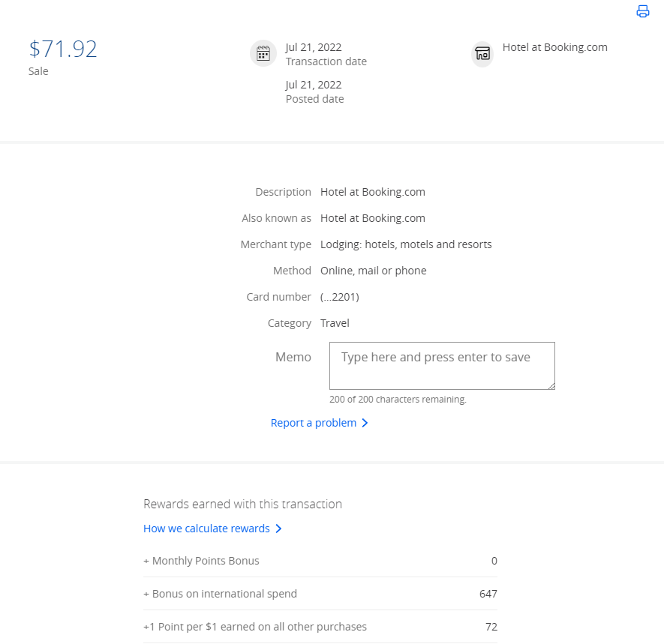Screen dimensions: 664x644
Task: Open the Report a problem link
Action: coord(314,423)
